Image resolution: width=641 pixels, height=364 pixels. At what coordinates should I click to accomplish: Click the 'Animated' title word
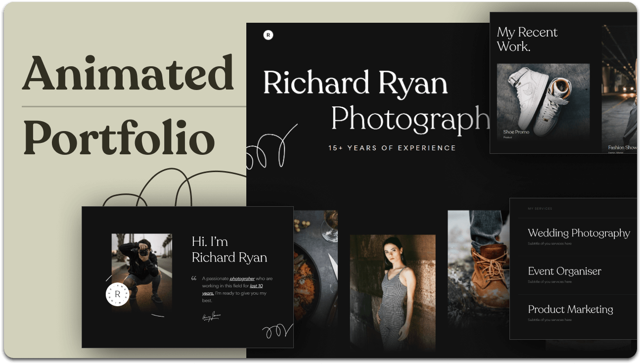(x=128, y=73)
